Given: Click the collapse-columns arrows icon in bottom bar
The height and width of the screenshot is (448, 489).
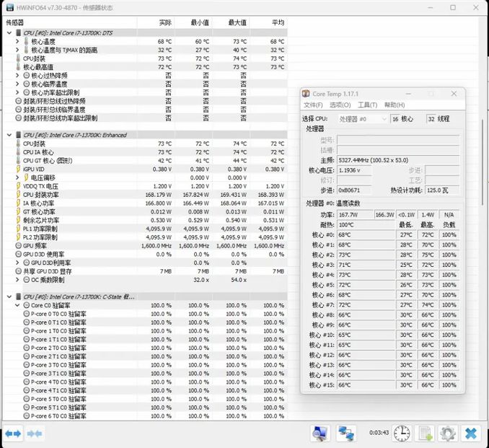Looking at the screenshot, I should tap(33, 434).
